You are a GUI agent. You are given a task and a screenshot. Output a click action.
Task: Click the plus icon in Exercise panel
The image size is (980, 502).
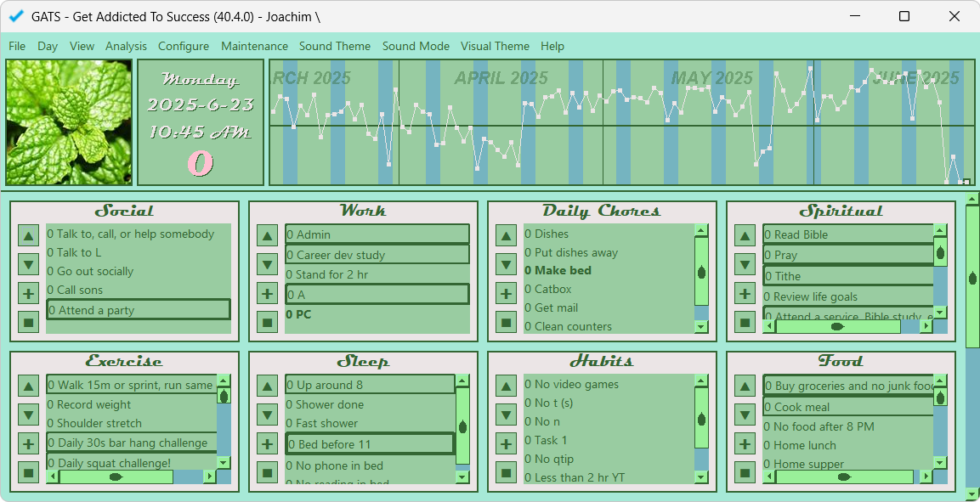click(x=29, y=443)
